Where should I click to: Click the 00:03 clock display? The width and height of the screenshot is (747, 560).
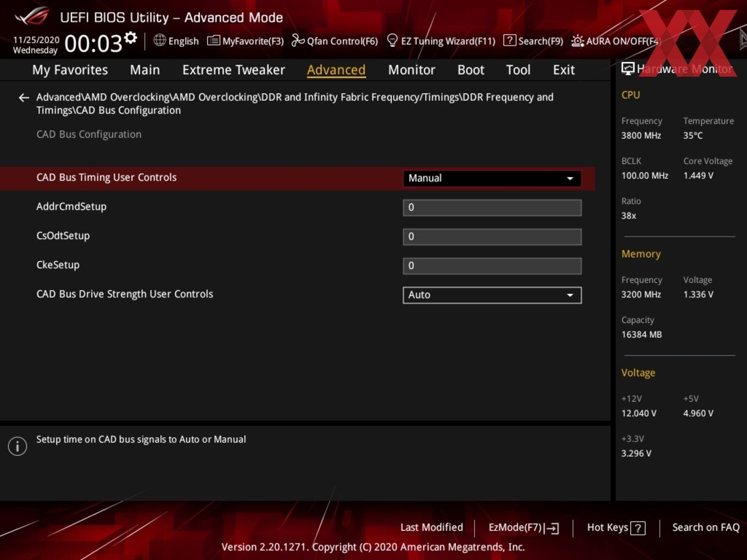[93, 43]
